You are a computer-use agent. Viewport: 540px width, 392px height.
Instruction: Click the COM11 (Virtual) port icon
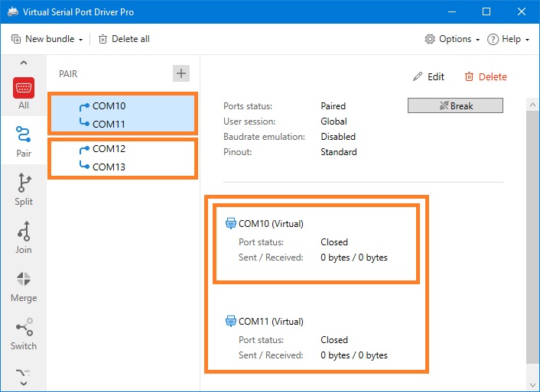tap(230, 321)
